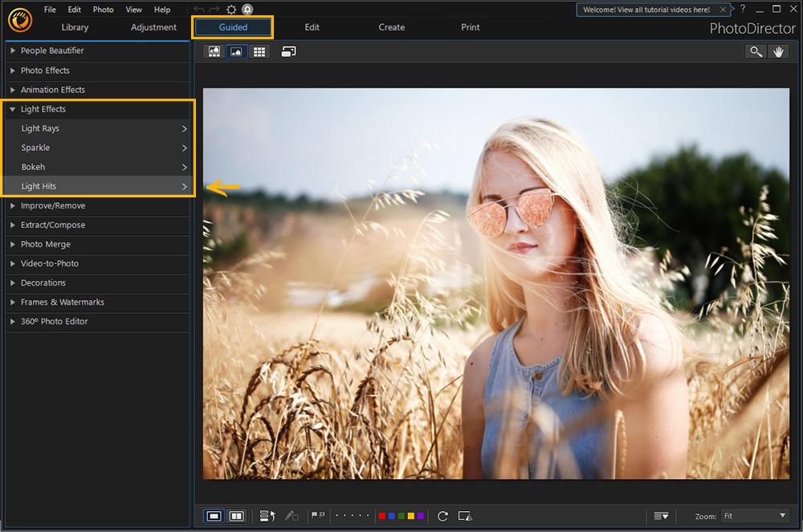The width and height of the screenshot is (803, 532).
Task: Expand the Light Hits effect option
Action: point(96,185)
